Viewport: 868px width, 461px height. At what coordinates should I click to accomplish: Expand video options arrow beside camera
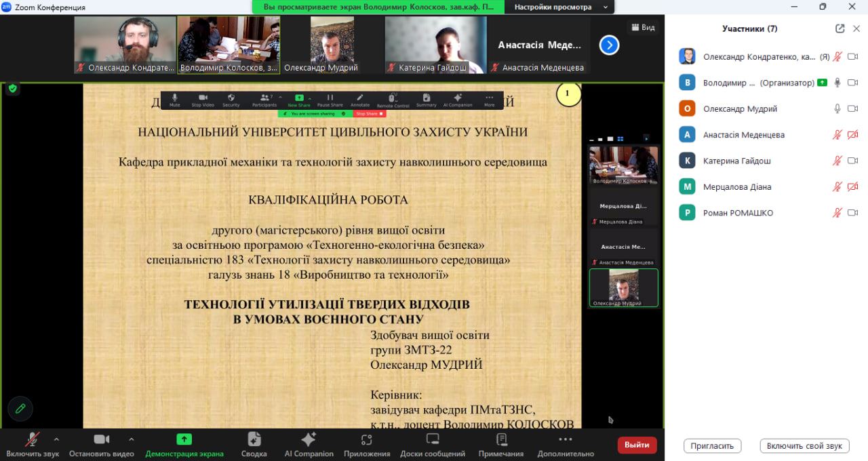(x=131, y=439)
